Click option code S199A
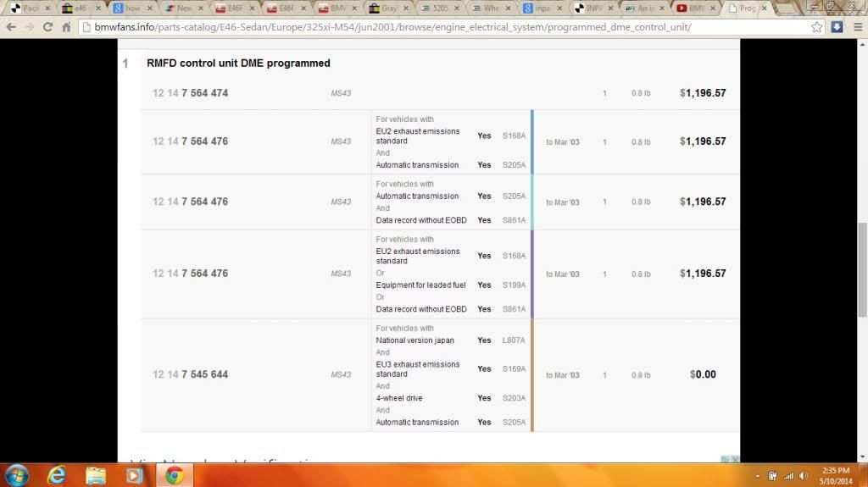The image size is (868, 487). point(514,285)
